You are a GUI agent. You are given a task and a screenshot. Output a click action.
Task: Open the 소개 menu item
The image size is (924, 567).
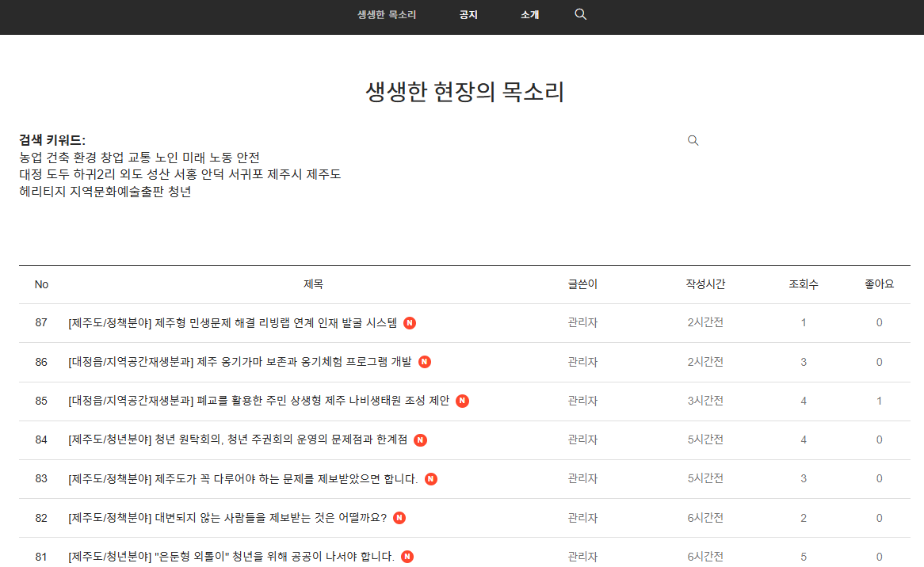pyautogui.click(x=530, y=15)
